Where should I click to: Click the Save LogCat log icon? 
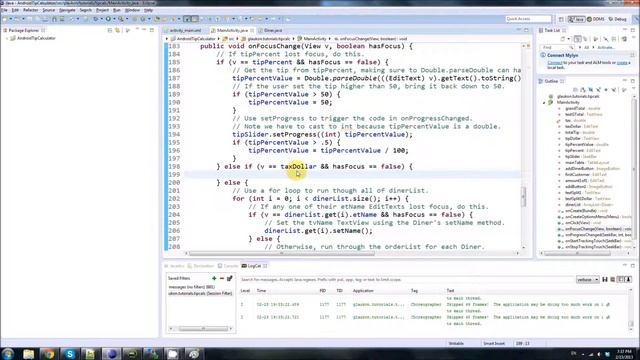(x=605, y=280)
